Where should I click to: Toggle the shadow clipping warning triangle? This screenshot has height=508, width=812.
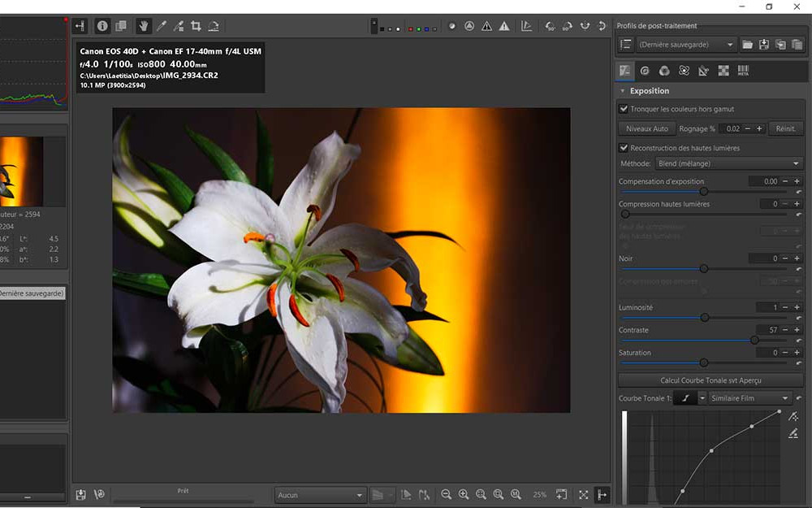click(x=486, y=26)
